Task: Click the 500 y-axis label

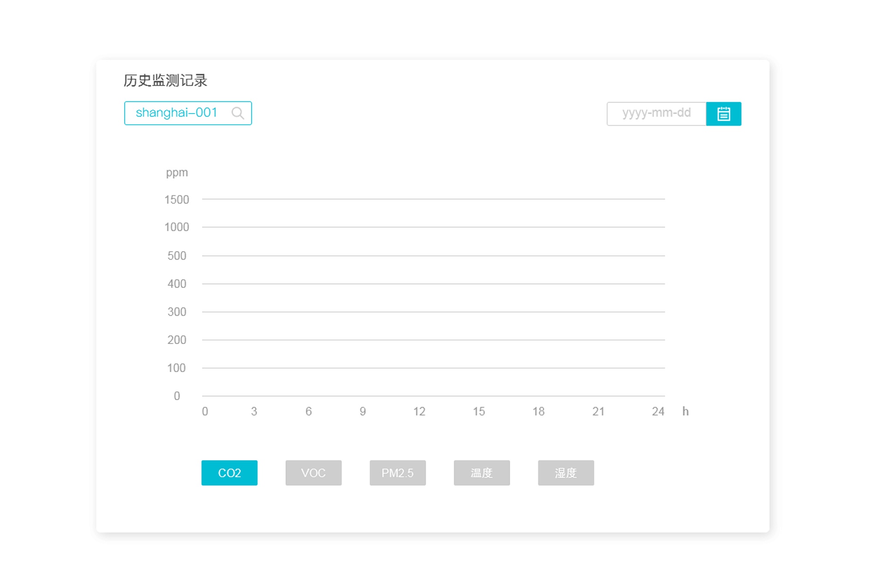Action: click(177, 256)
